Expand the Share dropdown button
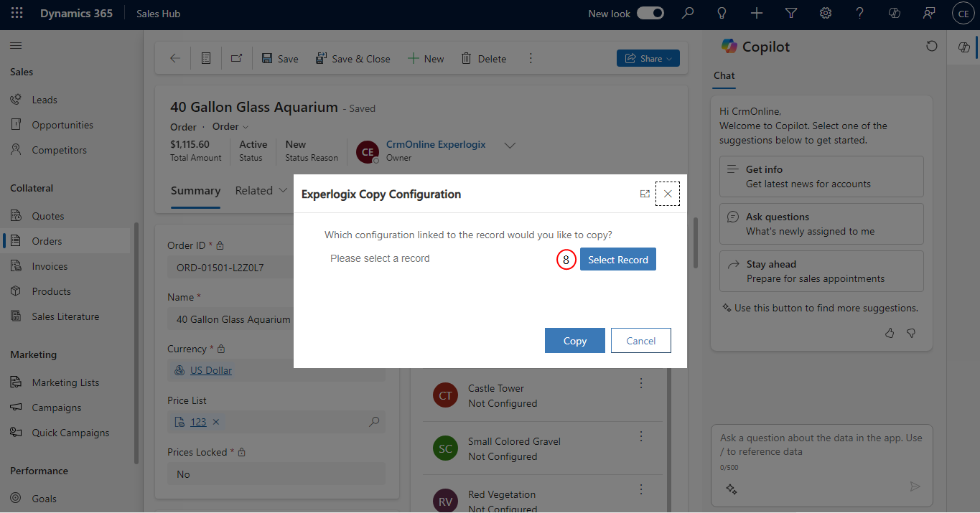 [648, 59]
